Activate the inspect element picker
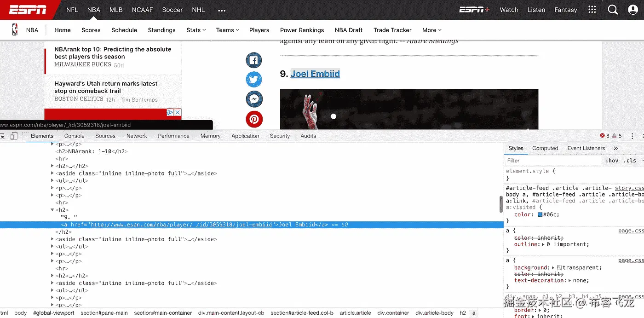This screenshot has height=318, width=644. coord(2,136)
